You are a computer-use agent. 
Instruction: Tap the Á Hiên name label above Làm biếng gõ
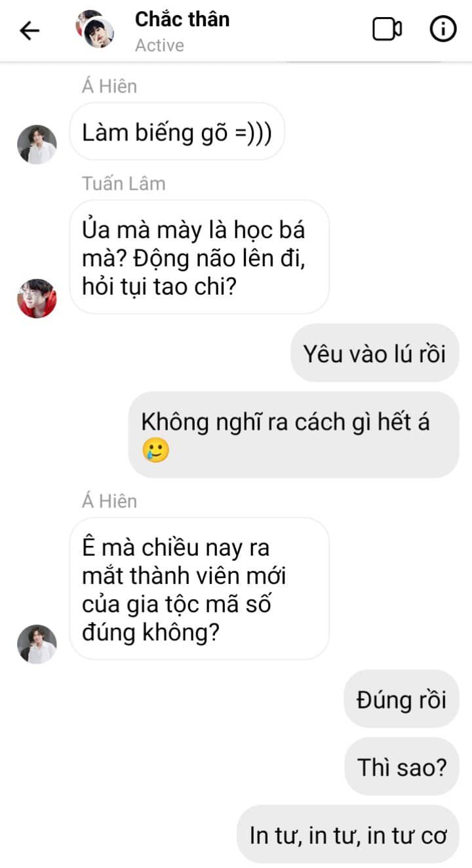[x=109, y=86]
